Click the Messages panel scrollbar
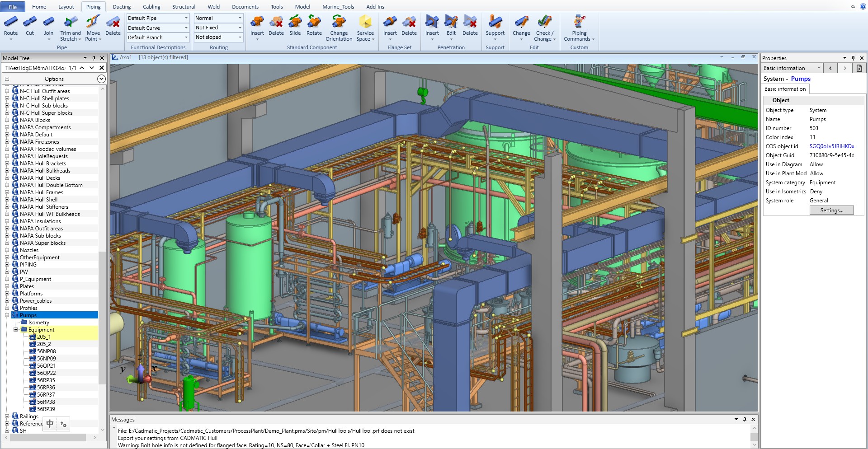The width and height of the screenshot is (868, 449). 754,437
